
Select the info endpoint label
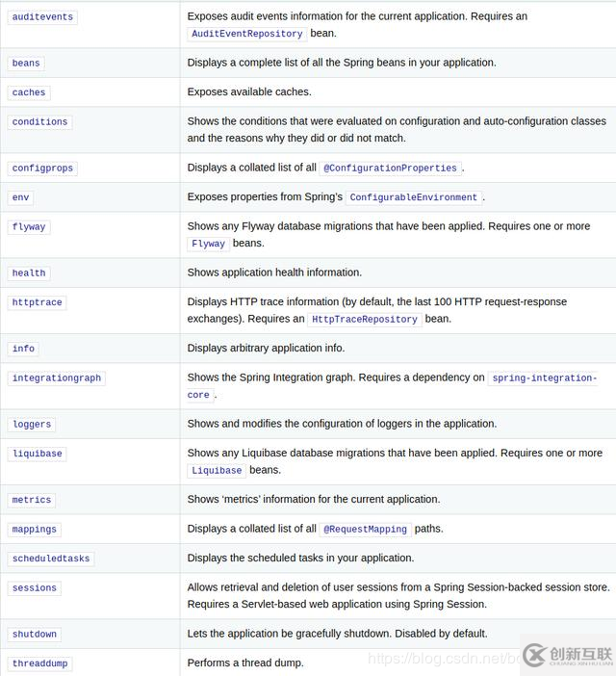(x=23, y=349)
